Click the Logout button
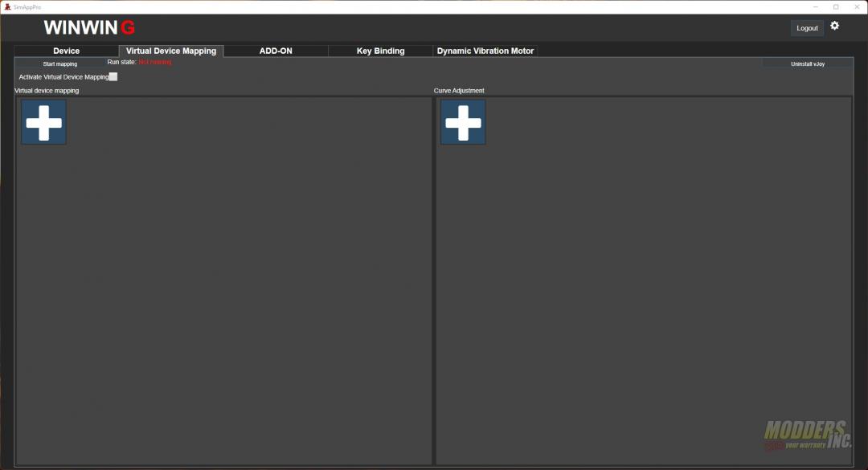 click(x=807, y=27)
